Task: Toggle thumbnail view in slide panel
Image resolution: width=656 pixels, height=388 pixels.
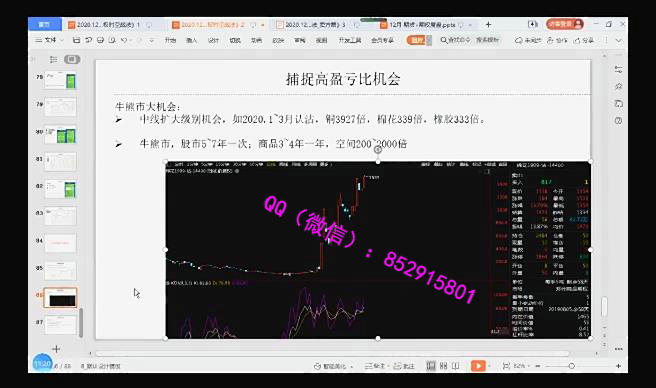Action: (72, 59)
